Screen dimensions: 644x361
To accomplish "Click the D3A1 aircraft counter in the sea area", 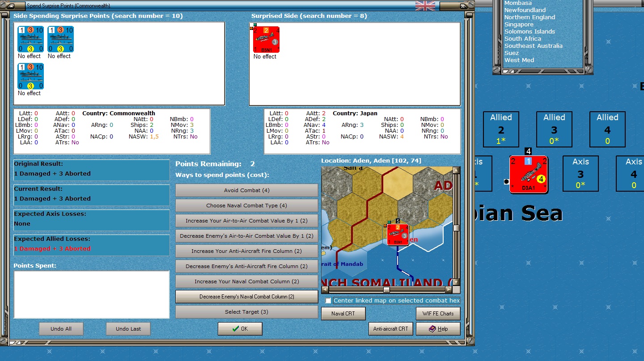I will point(528,174).
